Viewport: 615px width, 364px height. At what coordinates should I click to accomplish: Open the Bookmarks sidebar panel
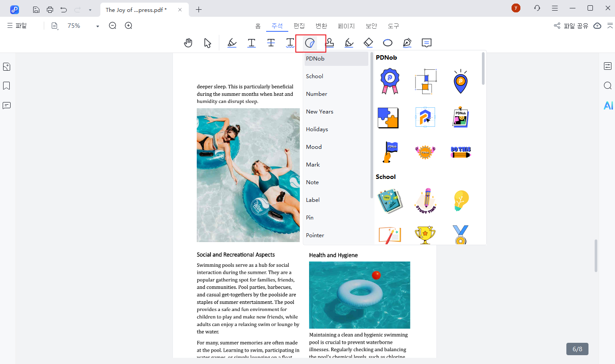(6, 85)
